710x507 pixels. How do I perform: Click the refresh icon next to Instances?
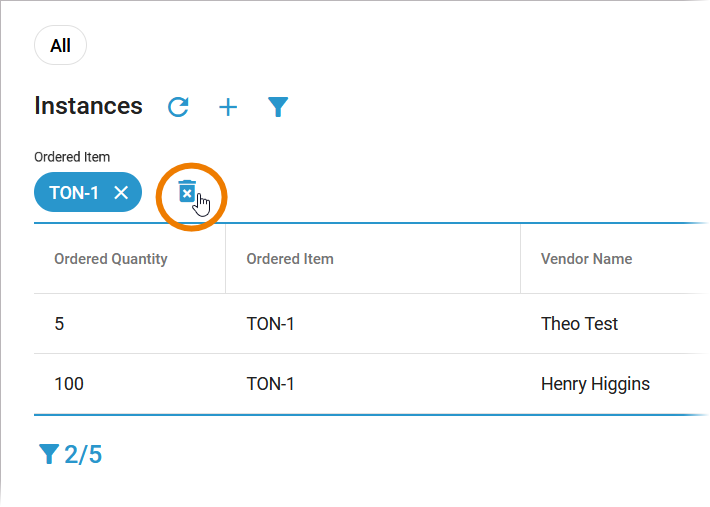[178, 107]
